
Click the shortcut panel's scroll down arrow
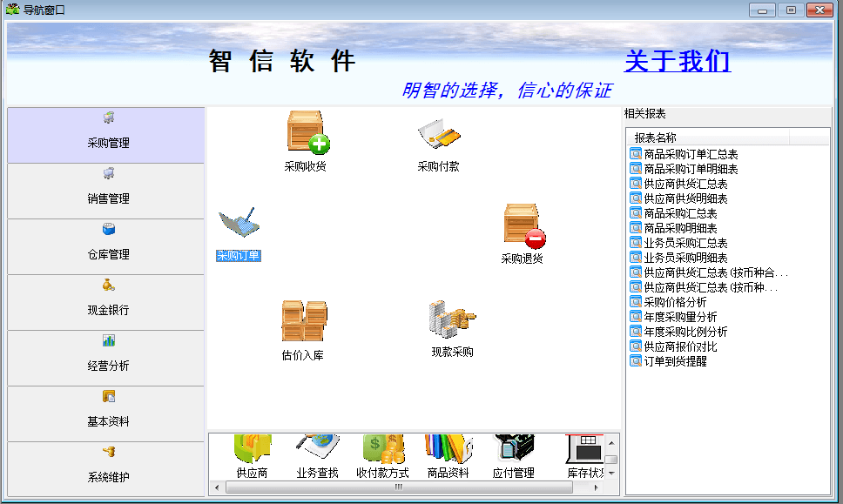tap(611, 473)
